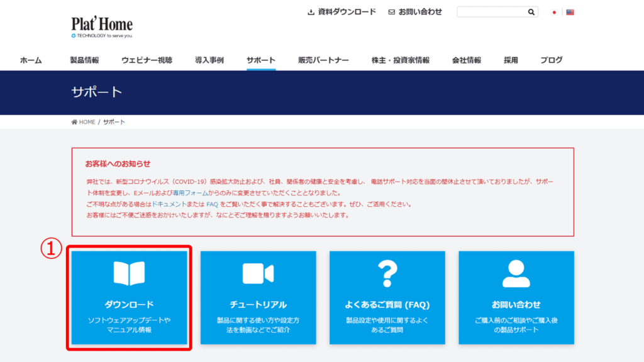Screen dimensions: 644x362
Task: Open 資料ダウンロード link in header
Action: (341, 12)
